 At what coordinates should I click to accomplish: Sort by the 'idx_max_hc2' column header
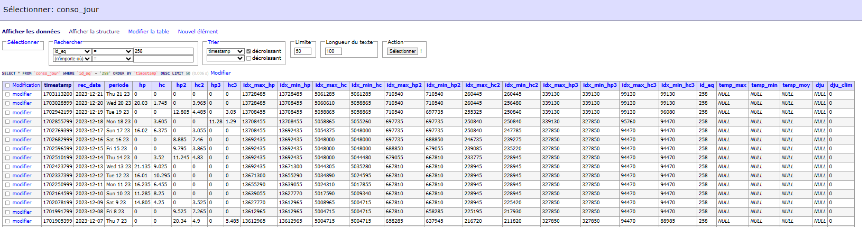click(x=483, y=85)
